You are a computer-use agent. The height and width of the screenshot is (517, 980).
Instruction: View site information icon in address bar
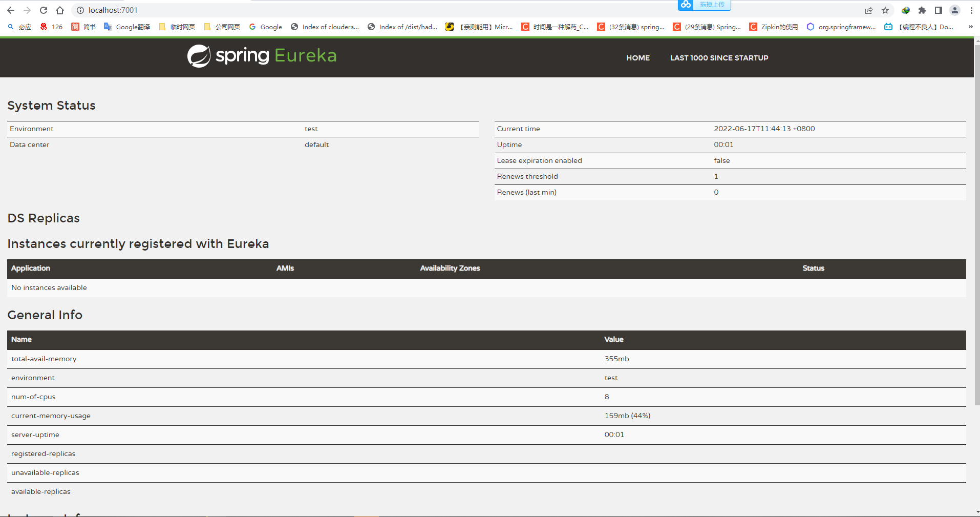[x=80, y=10]
